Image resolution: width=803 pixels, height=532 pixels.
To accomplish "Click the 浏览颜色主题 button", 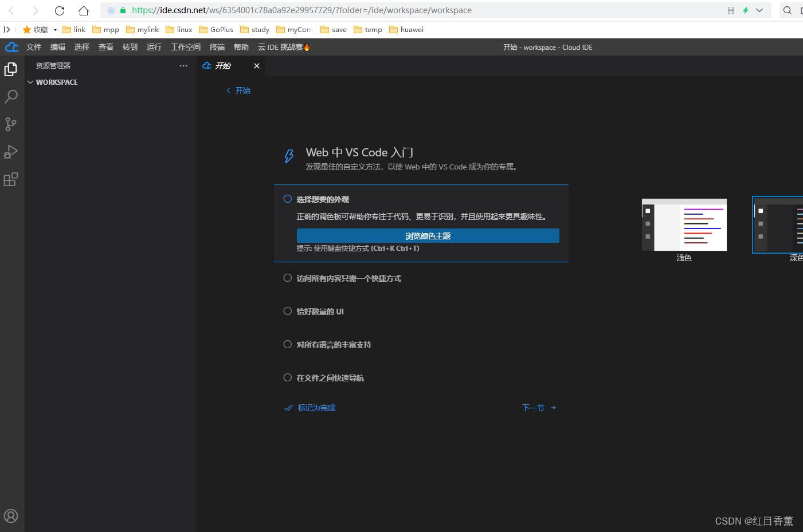I will [x=428, y=236].
